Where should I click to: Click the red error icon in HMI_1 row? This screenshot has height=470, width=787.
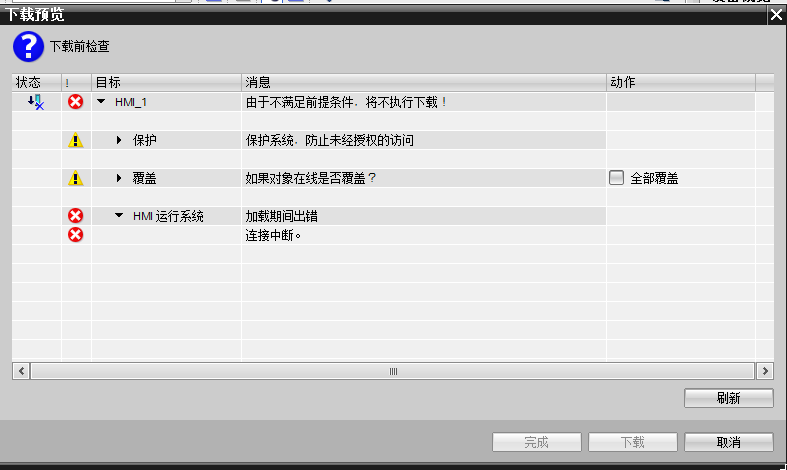(x=75, y=102)
